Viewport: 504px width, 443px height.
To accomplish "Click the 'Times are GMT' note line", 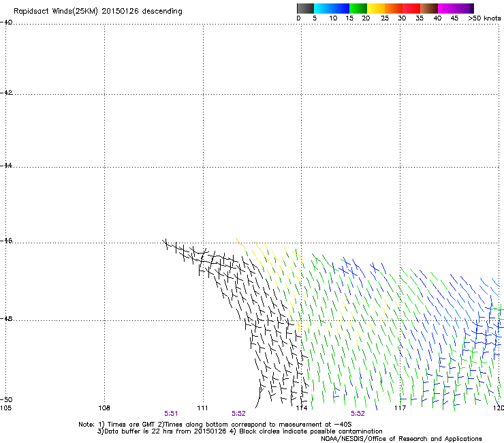I will point(215,425).
